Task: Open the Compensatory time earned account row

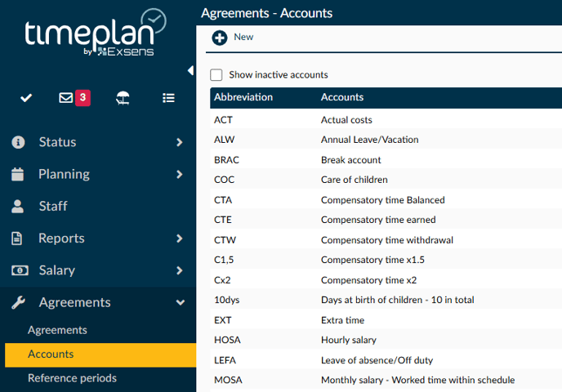Action: pyautogui.click(x=386, y=220)
